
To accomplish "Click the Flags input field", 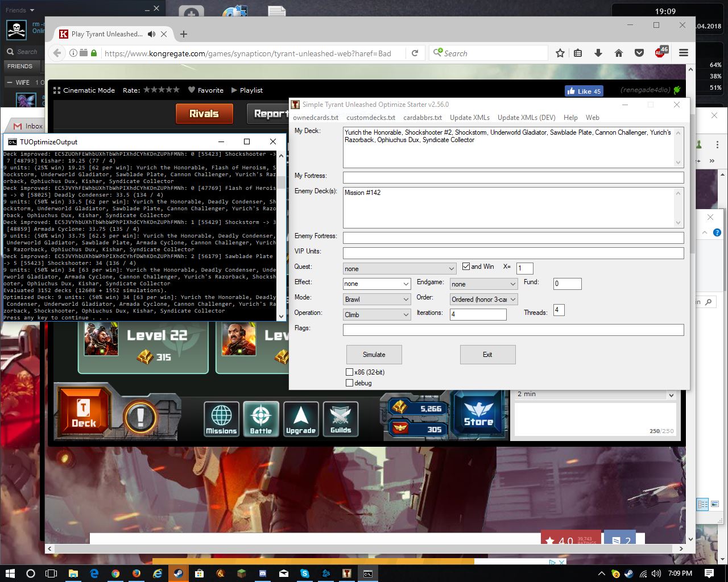I will [x=513, y=330].
